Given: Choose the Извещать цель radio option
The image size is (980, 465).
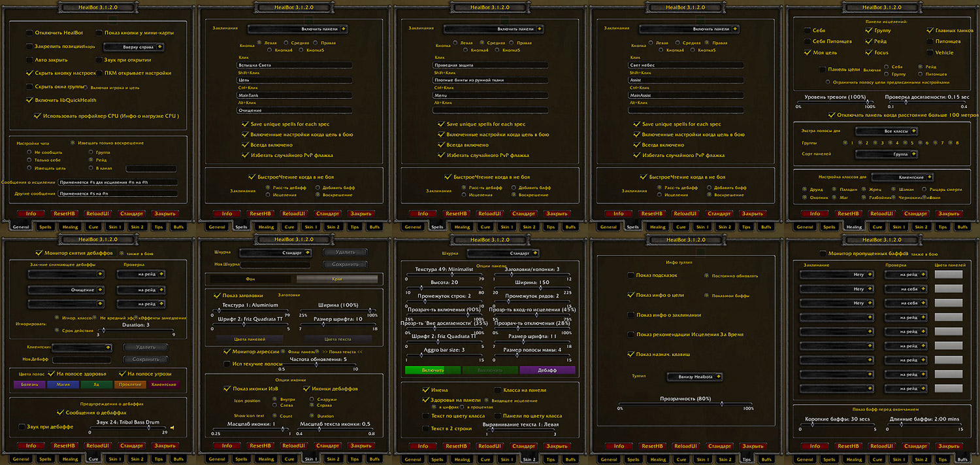Looking at the screenshot, I should click(x=29, y=168).
